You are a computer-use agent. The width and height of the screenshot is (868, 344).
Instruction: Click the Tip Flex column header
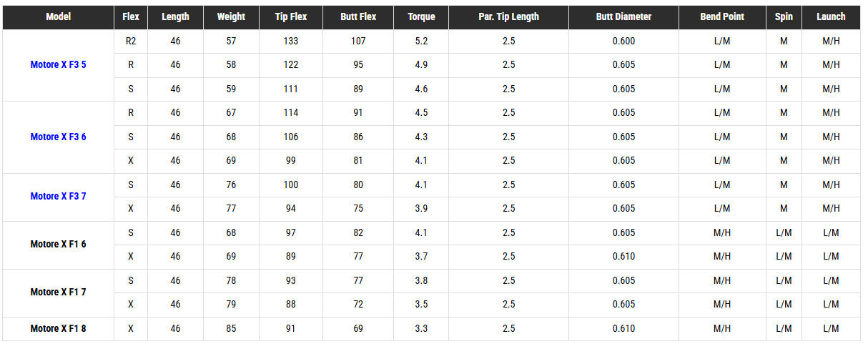coord(290,16)
